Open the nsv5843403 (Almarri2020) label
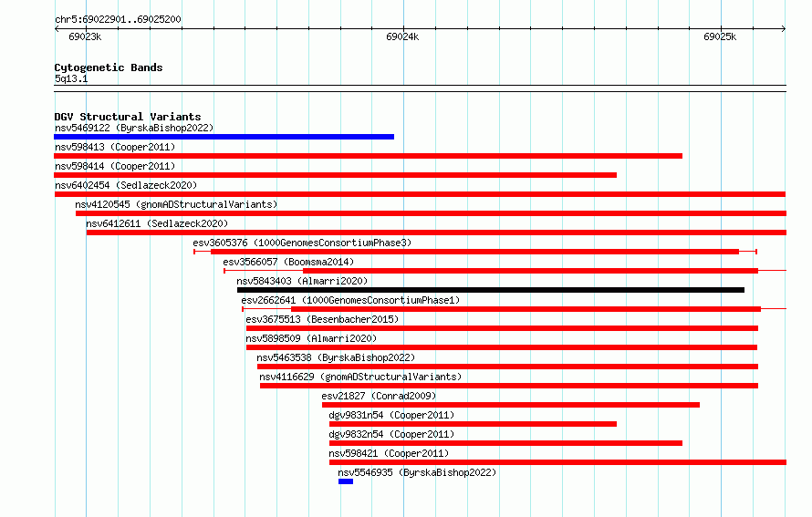The width and height of the screenshot is (812, 517). (x=302, y=281)
